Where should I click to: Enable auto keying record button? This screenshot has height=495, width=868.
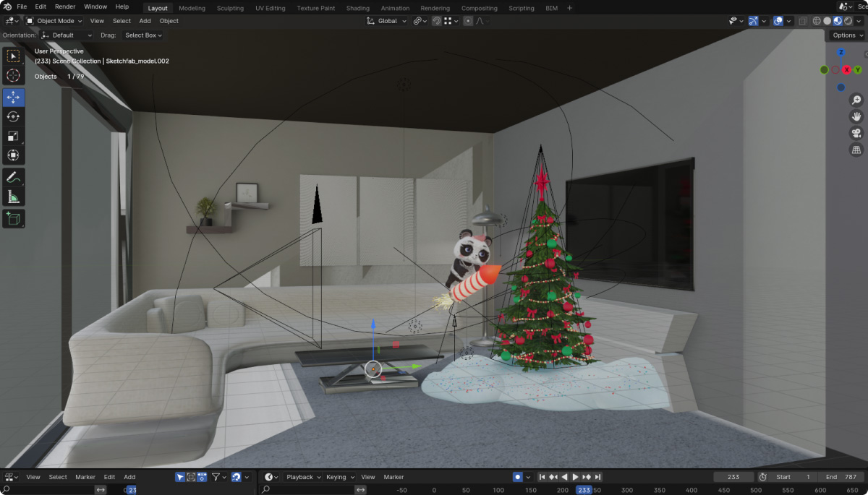point(517,477)
